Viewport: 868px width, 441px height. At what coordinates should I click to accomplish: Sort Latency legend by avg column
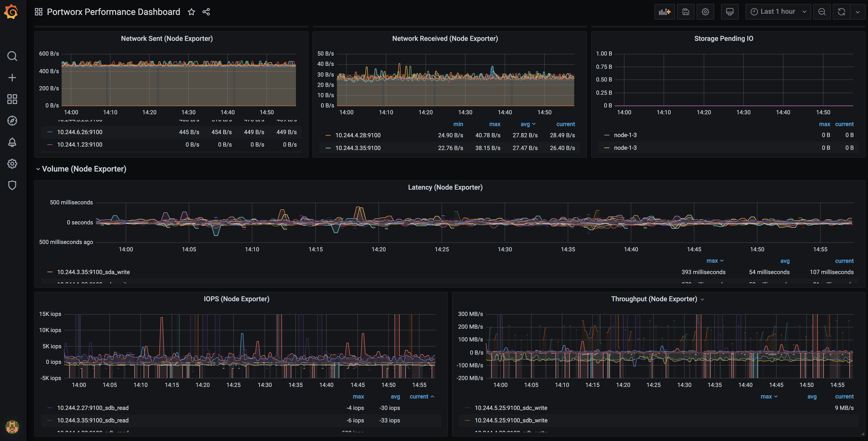785,261
